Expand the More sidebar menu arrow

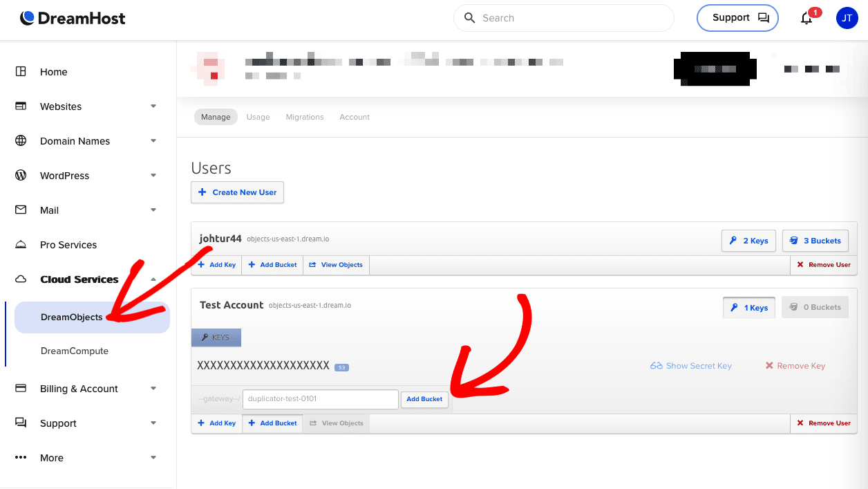pyautogui.click(x=153, y=458)
